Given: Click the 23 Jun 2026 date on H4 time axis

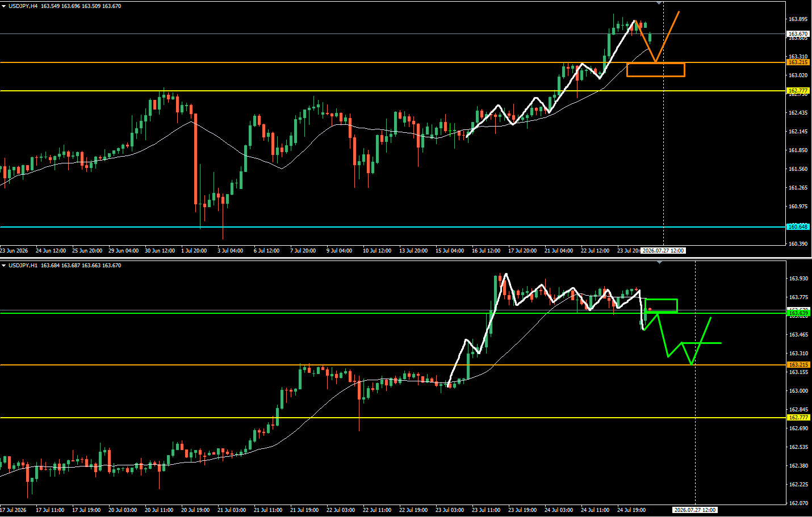Looking at the screenshot, I should pyautogui.click(x=14, y=250).
